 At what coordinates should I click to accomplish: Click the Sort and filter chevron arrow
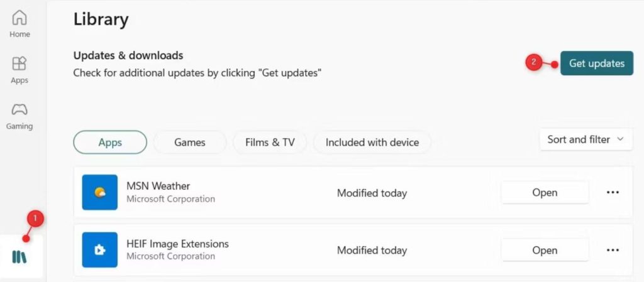point(621,139)
